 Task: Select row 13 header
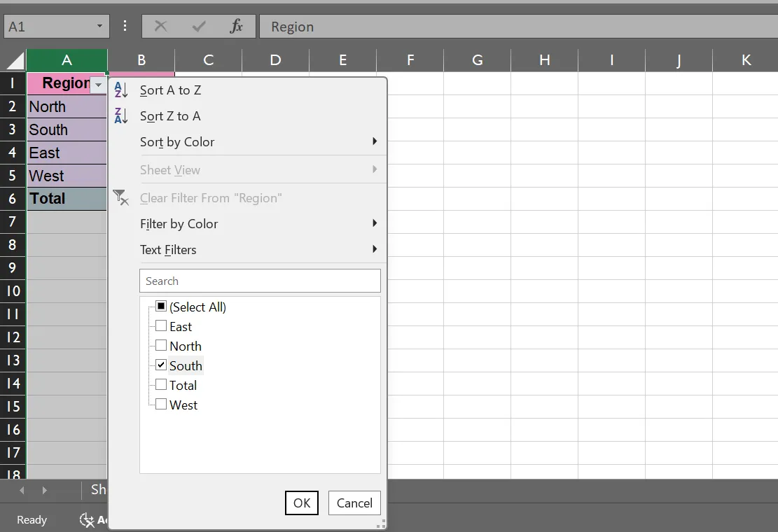(13, 360)
